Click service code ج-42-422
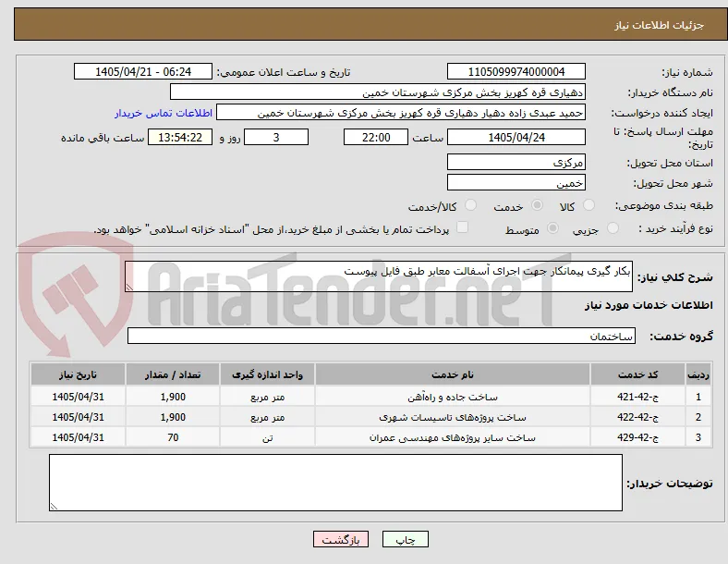The image size is (728, 564). click(638, 417)
